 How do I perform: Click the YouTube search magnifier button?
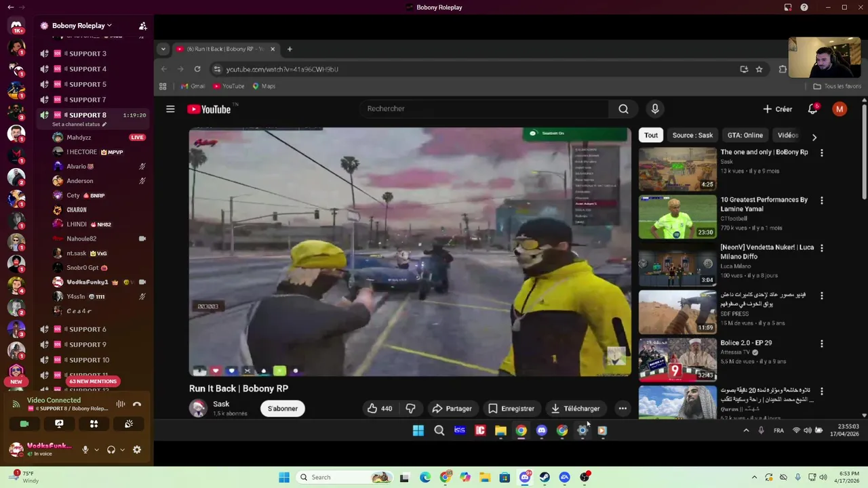[623, 108]
